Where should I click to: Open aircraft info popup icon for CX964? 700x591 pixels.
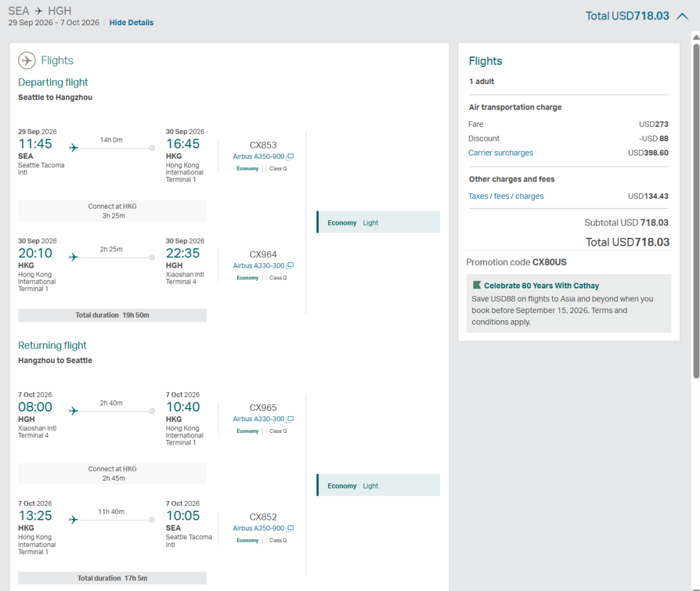pyautogui.click(x=290, y=266)
